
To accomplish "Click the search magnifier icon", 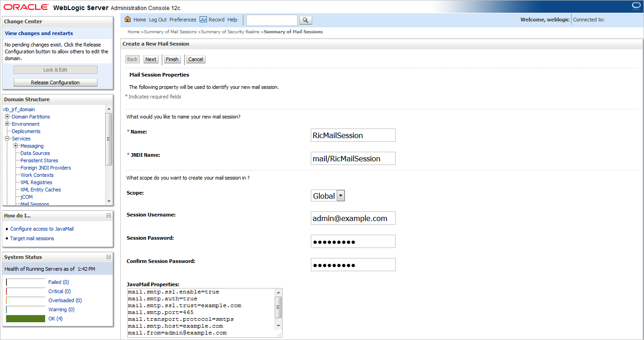I will (x=305, y=20).
